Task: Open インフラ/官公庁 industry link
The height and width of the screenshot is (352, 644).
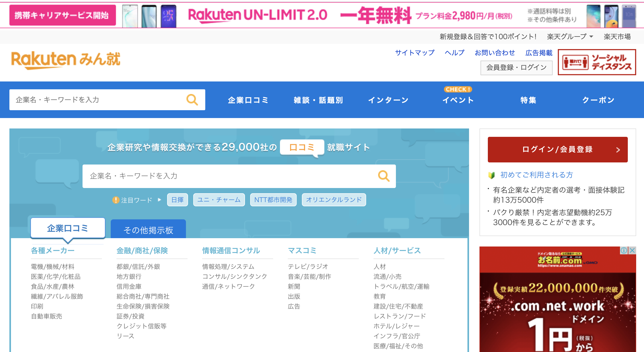Action: pyautogui.click(x=397, y=336)
